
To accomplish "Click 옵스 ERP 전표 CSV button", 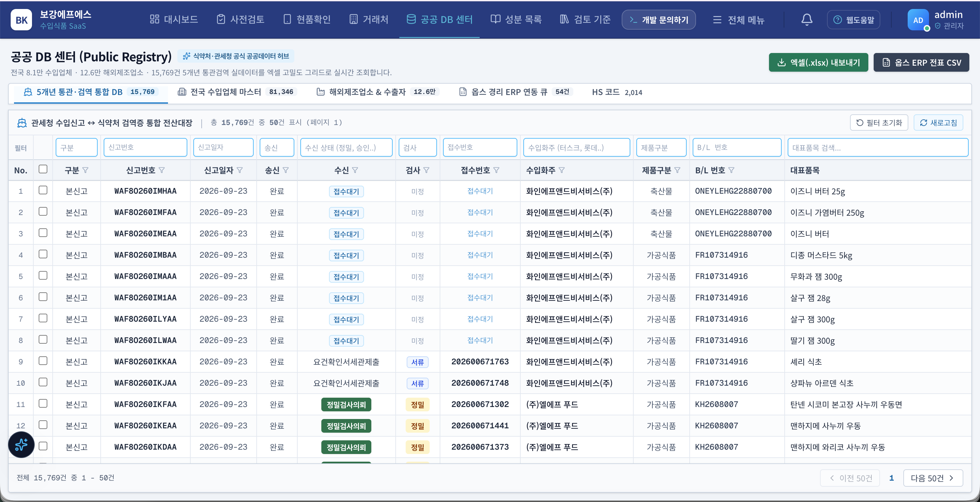I will click(x=921, y=62).
